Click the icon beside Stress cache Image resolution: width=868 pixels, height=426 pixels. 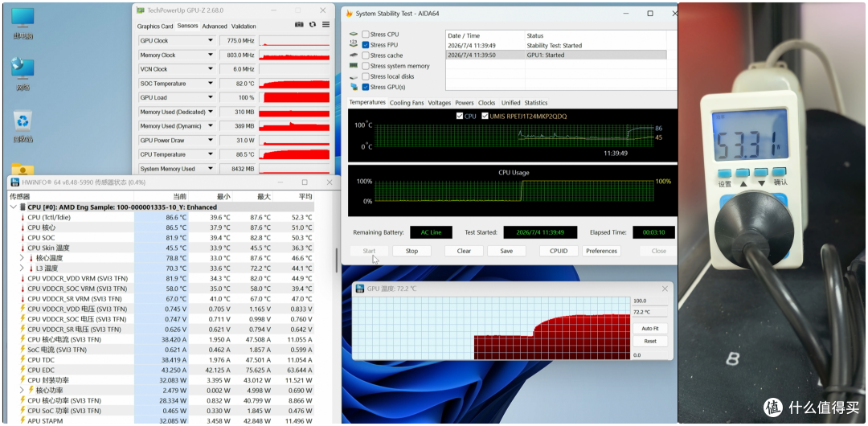pos(353,55)
